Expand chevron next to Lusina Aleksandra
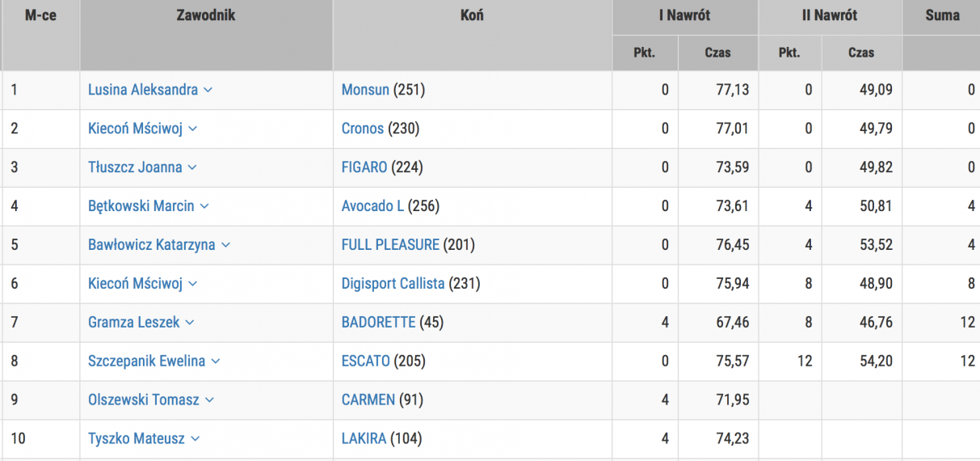This screenshot has height=461, width=980. click(208, 91)
